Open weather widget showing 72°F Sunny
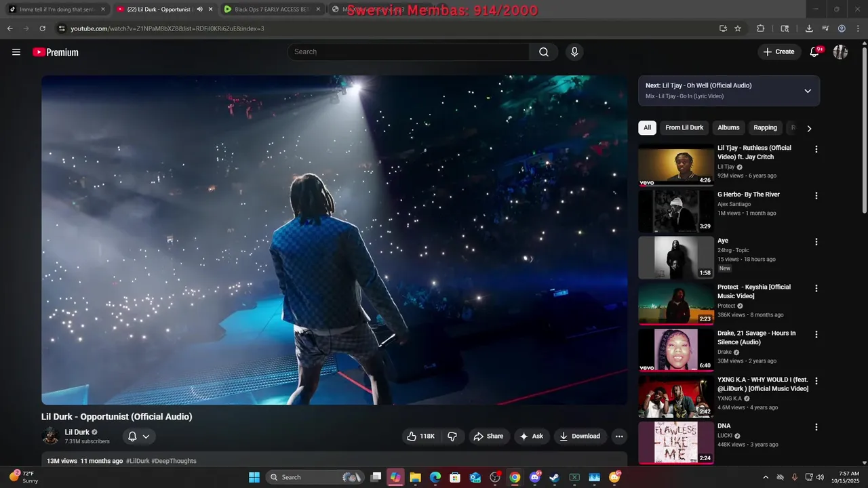This screenshot has width=868, height=488. (24, 477)
